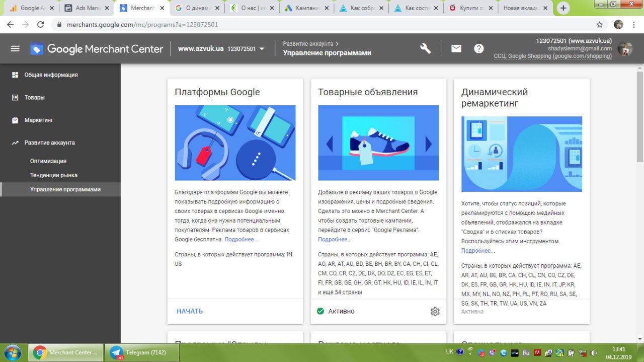Click the padlock site info icon

click(59, 24)
